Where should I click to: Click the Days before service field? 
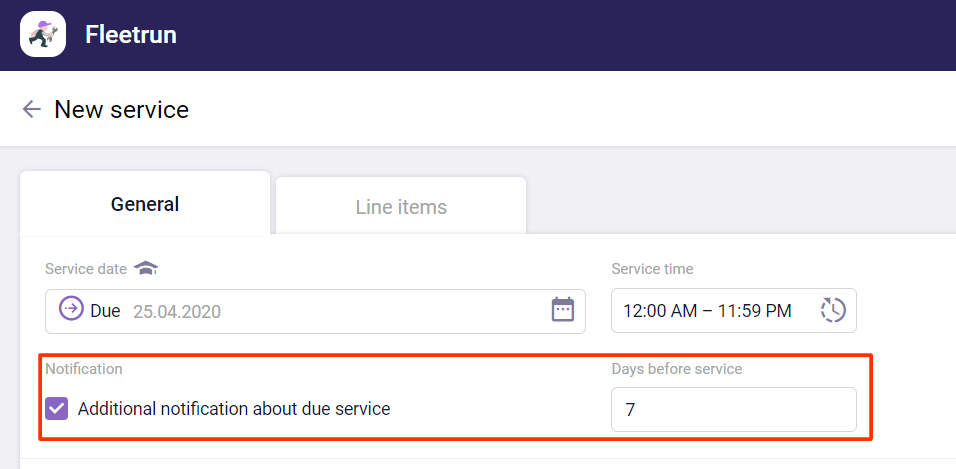(x=733, y=409)
